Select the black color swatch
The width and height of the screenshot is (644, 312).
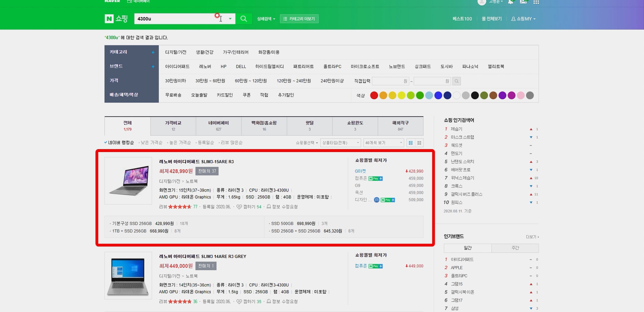click(x=475, y=95)
